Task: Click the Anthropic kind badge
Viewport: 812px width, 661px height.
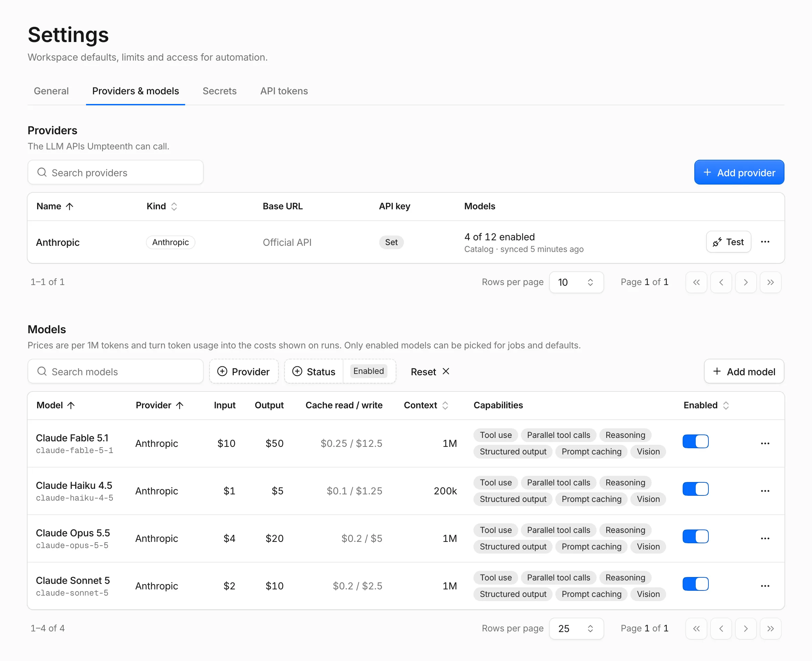Action: [170, 242]
